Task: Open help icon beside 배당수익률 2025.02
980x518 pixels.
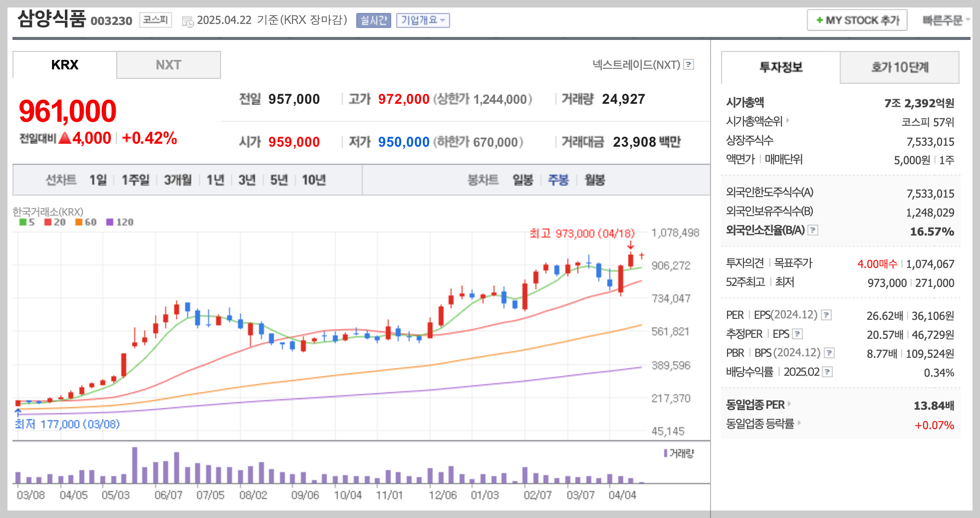Action: click(x=827, y=372)
